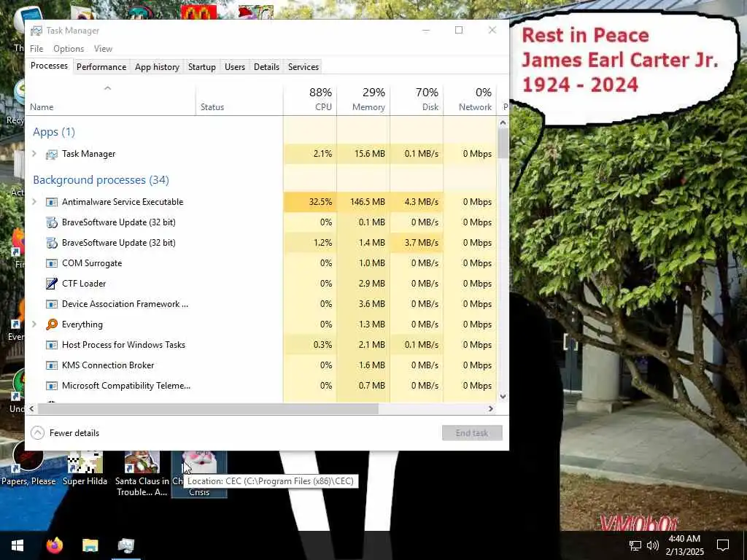Open the View menu

pos(103,49)
